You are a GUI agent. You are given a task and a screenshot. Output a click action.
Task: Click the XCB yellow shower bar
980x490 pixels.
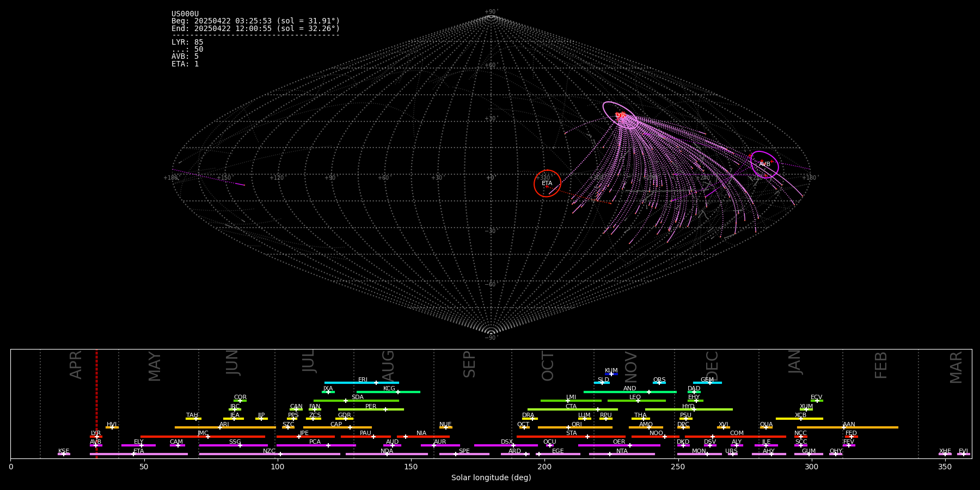(x=799, y=419)
